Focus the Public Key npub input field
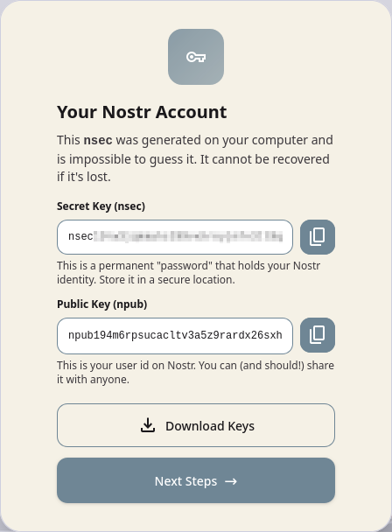The width and height of the screenshot is (392, 532). coord(175,335)
